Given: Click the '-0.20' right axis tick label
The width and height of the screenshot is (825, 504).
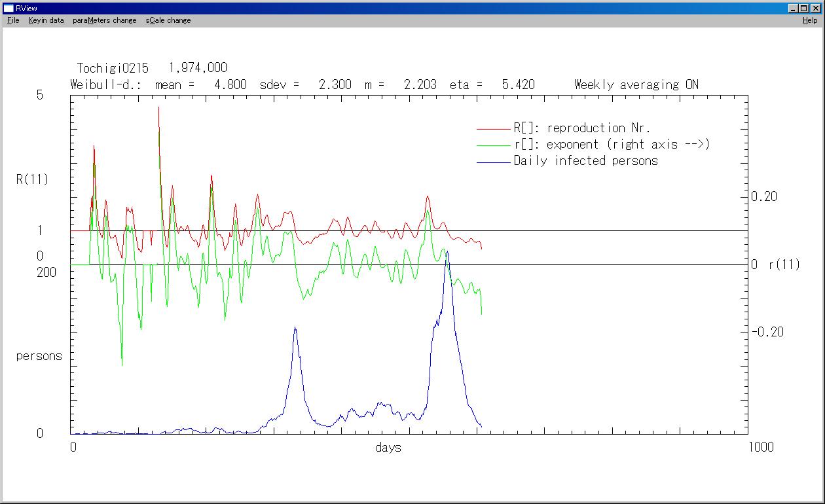Looking at the screenshot, I should tap(767, 332).
